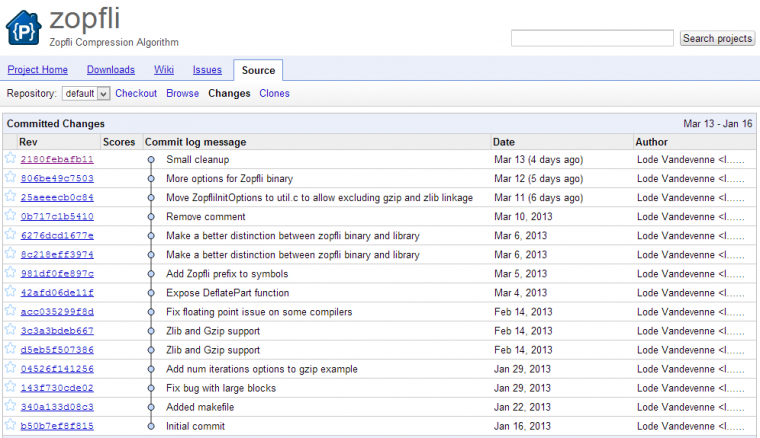This screenshot has height=438, width=760.
Task: Star revision 8c218eff3974
Action: click(x=10, y=253)
